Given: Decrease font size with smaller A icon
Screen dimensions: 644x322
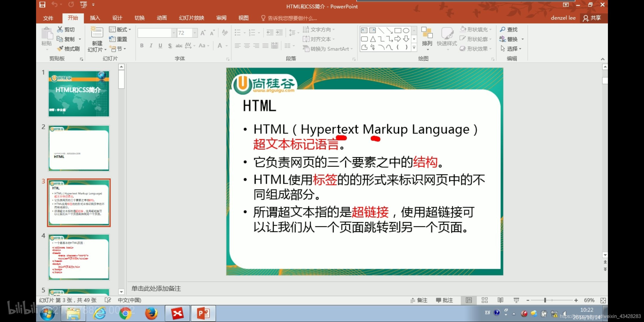Looking at the screenshot, I should click(212, 33).
